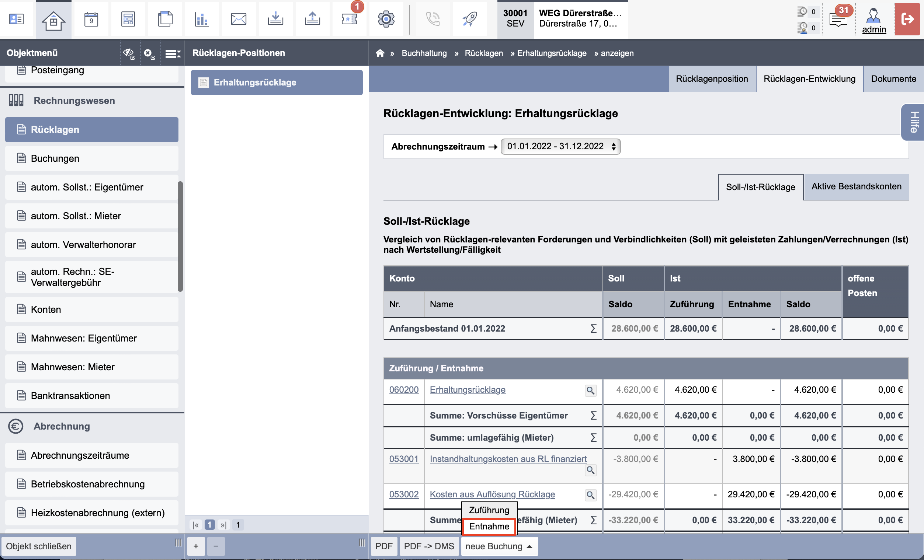Open the settings gear icon

(x=386, y=19)
